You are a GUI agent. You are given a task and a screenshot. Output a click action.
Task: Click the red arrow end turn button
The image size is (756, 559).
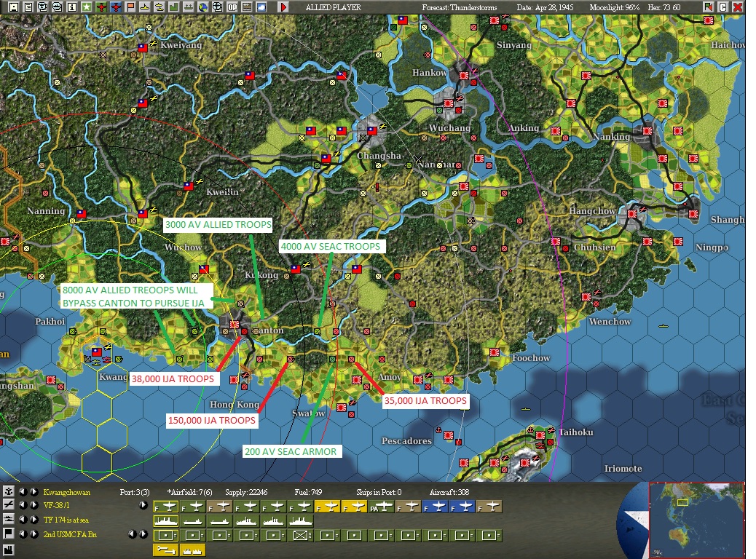(x=283, y=7)
